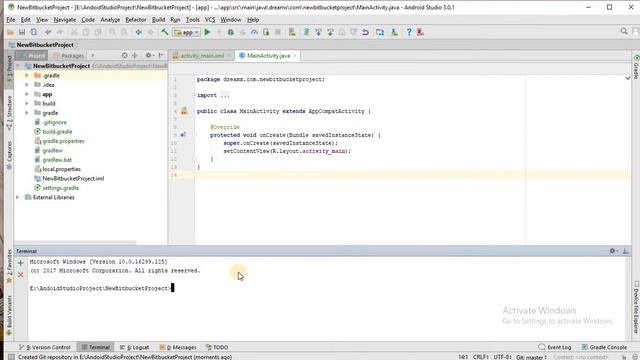Viewport: 640px width, 360px height.
Task: Click the Debug app bug icon
Action: click(x=231, y=32)
